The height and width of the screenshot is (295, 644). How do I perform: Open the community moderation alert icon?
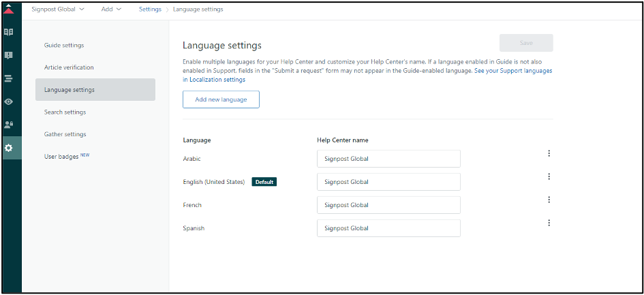pyautogui.click(x=9, y=55)
